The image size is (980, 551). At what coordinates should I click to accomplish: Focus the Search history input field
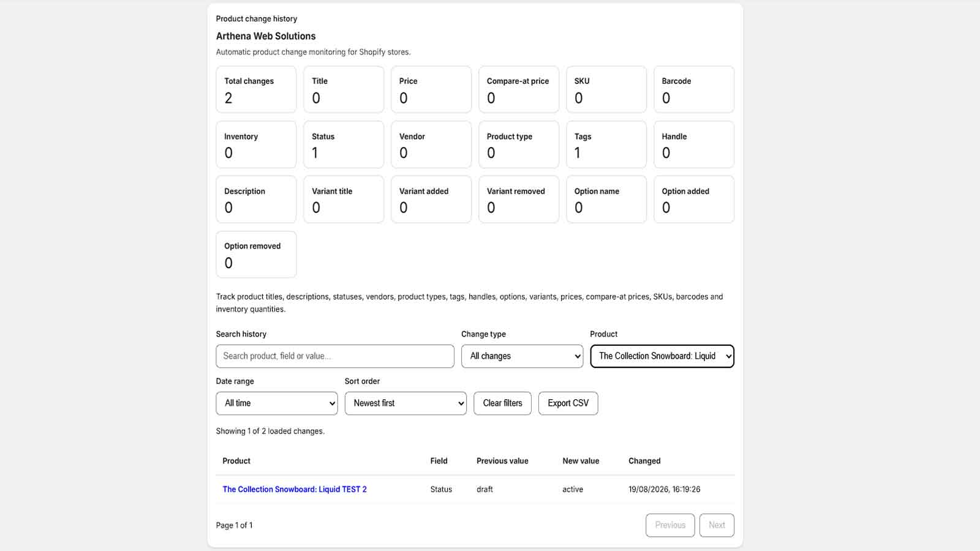(335, 356)
